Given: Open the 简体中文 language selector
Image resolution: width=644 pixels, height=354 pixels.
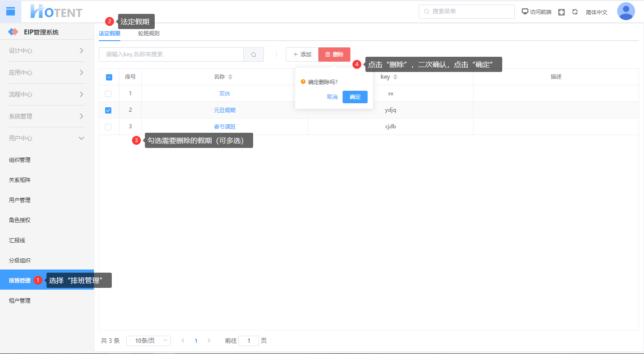Looking at the screenshot, I should click(x=597, y=12).
